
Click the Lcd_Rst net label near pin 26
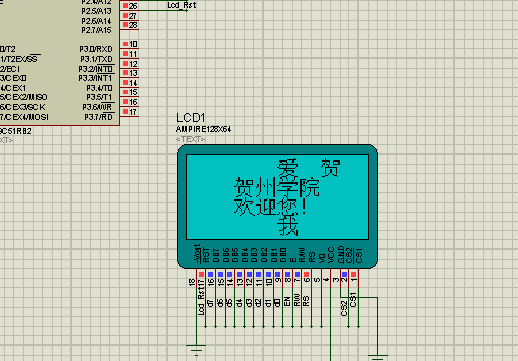click(182, 5)
